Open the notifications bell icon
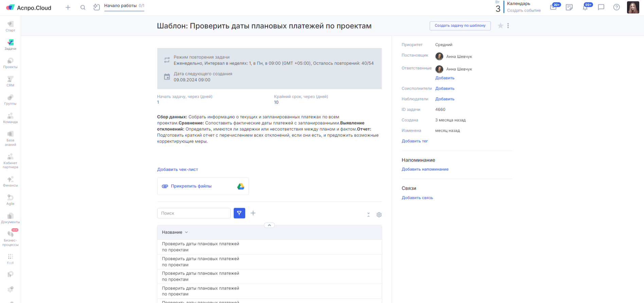Screen dimensions: 644x303 pos(585,7)
